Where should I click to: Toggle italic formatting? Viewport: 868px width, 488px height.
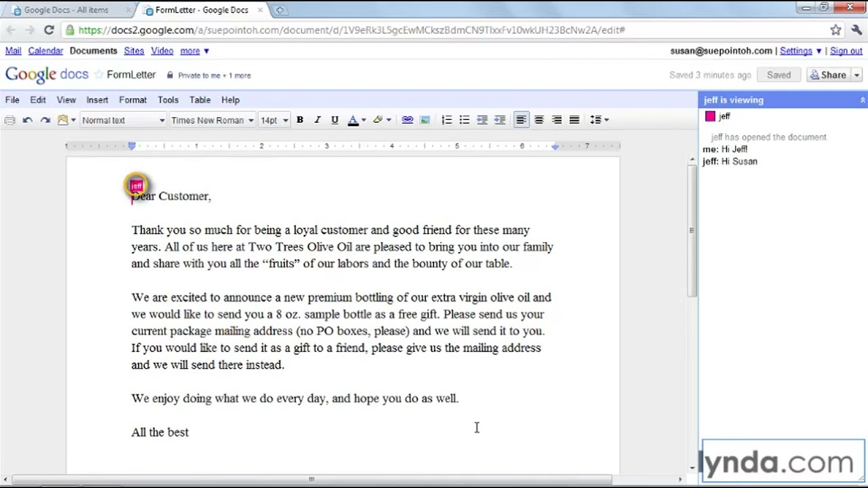tap(317, 120)
